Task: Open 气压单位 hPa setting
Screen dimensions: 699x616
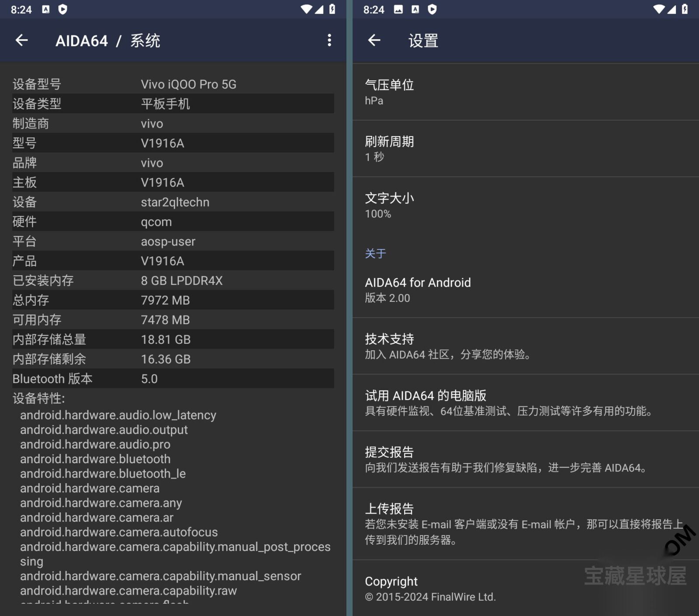Action: click(526, 92)
